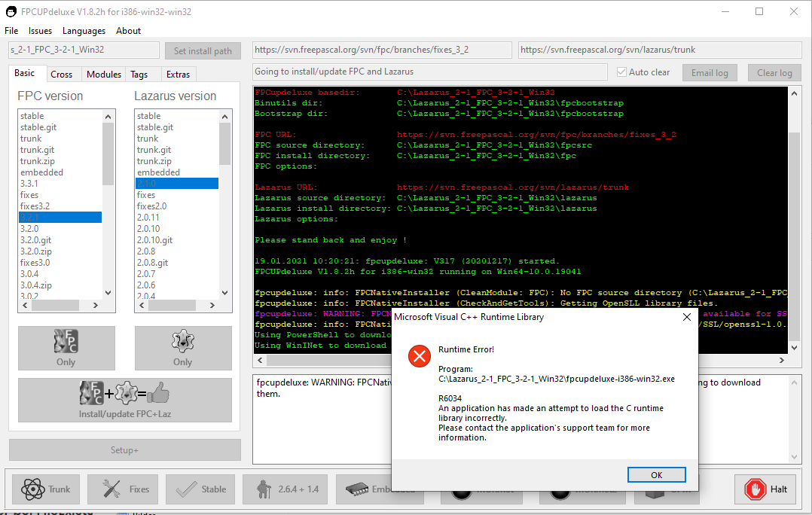Click the 'Going to install/update' status field

pos(430,72)
